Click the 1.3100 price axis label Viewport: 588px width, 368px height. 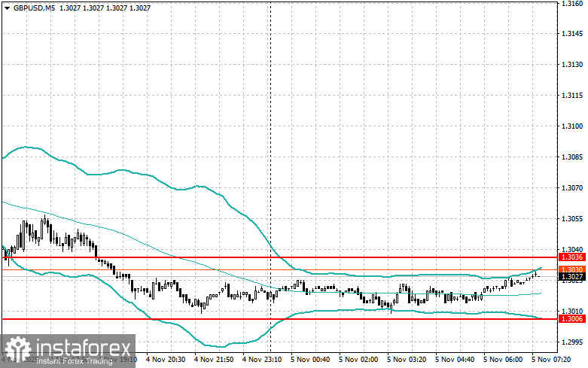(572, 126)
